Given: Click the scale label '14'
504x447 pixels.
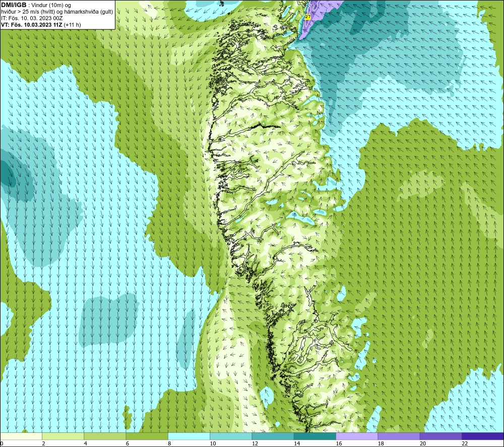Looking at the screenshot, I should pos(297,443).
